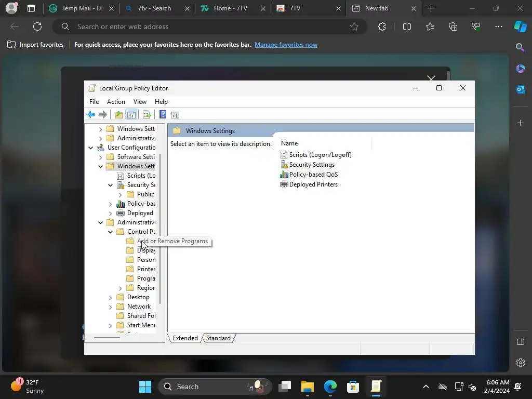This screenshot has width=532, height=399.
Task: Open the Windows Start menu
Action: pyautogui.click(x=145, y=387)
